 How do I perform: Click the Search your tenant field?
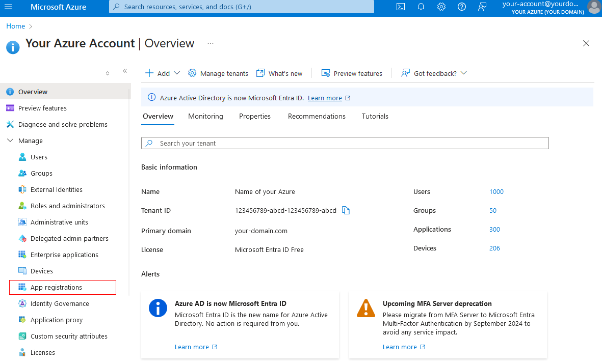point(345,143)
